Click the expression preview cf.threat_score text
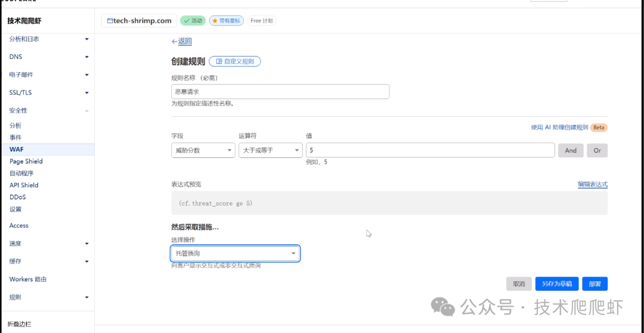This screenshot has width=644, height=333. [x=215, y=203]
